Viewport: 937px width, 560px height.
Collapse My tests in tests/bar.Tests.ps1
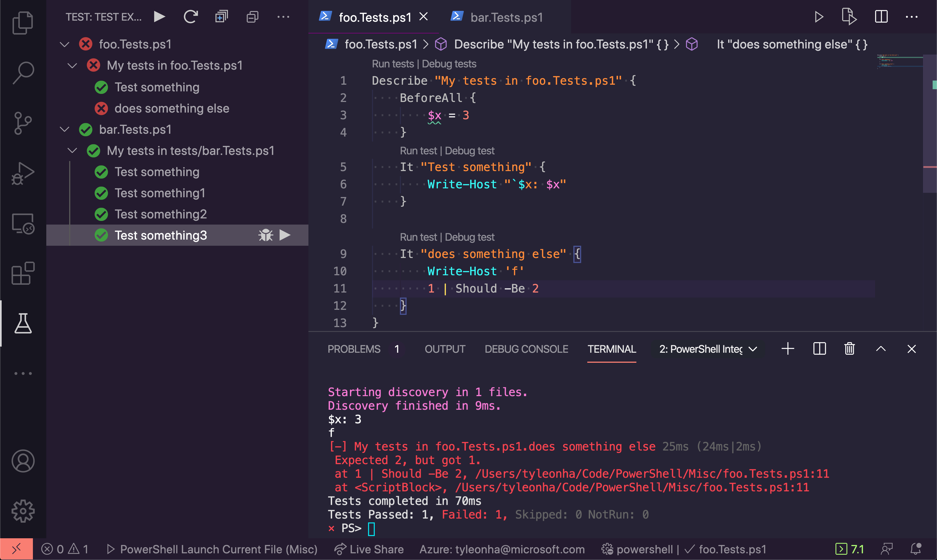(72, 150)
